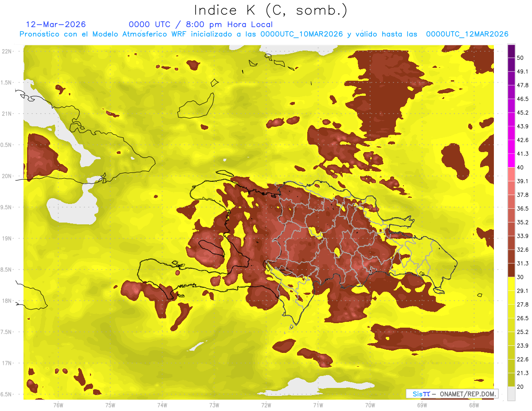Click the '20N' latitude label
532x411 pixels.
coord(8,176)
